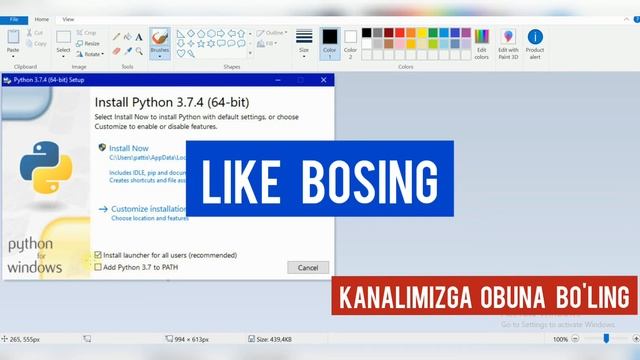Click Install Now in Python setup
Screen dimensions: 640x360
(x=129, y=148)
